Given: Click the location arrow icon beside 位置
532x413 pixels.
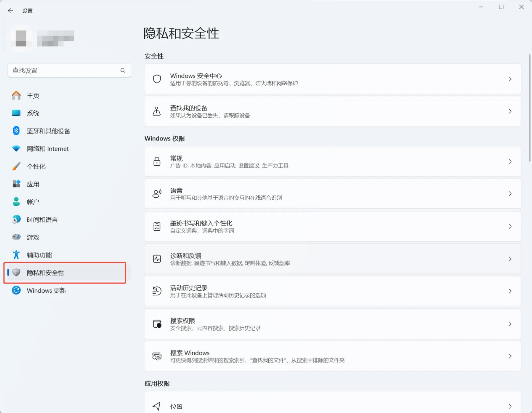Looking at the screenshot, I should tap(157, 406).
